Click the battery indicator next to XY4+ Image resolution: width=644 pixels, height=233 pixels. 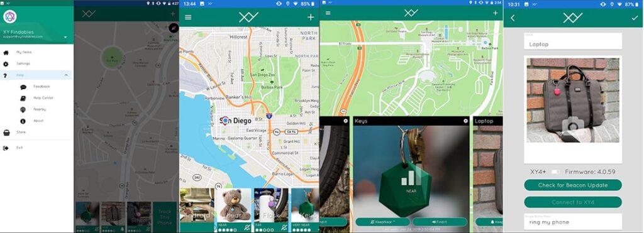tap(555, 171)
